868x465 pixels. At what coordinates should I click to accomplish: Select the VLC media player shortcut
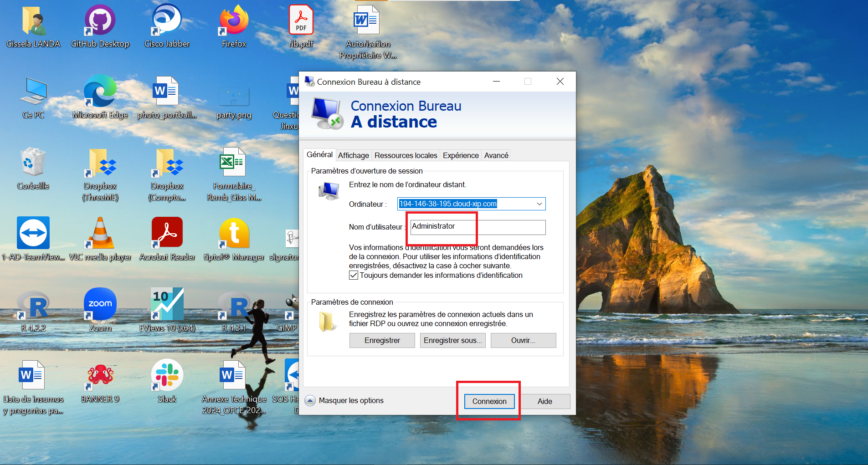100,233
